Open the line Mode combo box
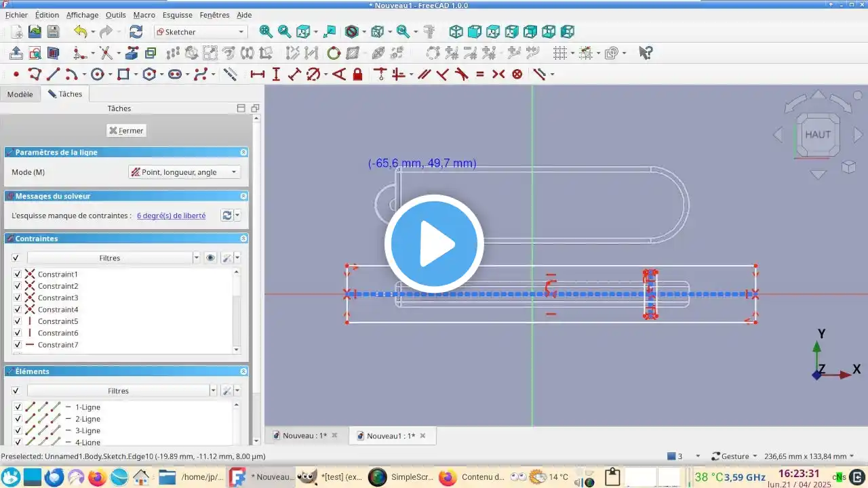Viewport: 868px width, 488px height. (x=184, y=172)
